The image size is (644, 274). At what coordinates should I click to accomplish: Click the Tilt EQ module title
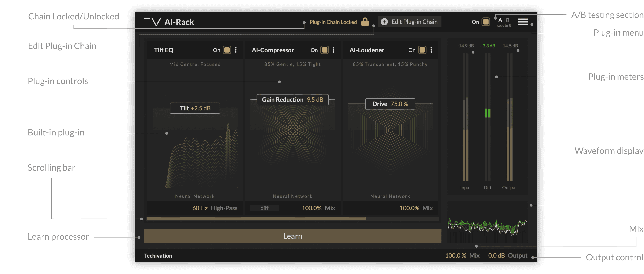[x=164, y=50]
